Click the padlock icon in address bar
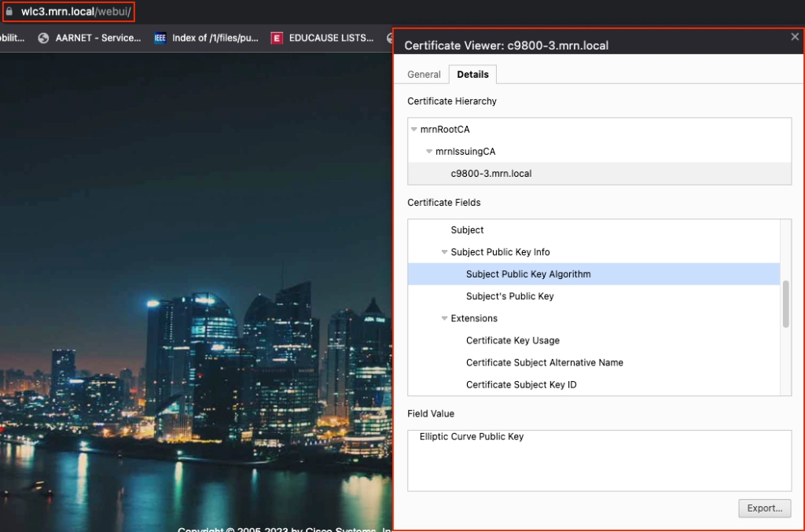Image resolution: width=805 pixels, height=532 pixels. (x=10, y=12)
